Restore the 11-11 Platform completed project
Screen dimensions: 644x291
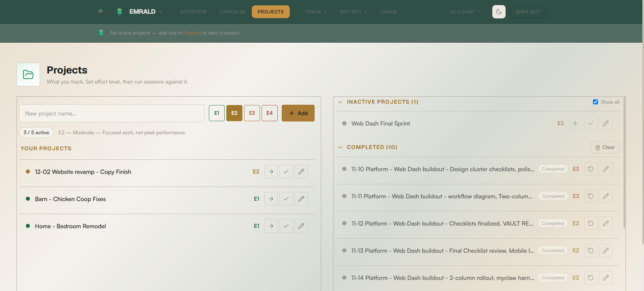(x=591, y=196)
